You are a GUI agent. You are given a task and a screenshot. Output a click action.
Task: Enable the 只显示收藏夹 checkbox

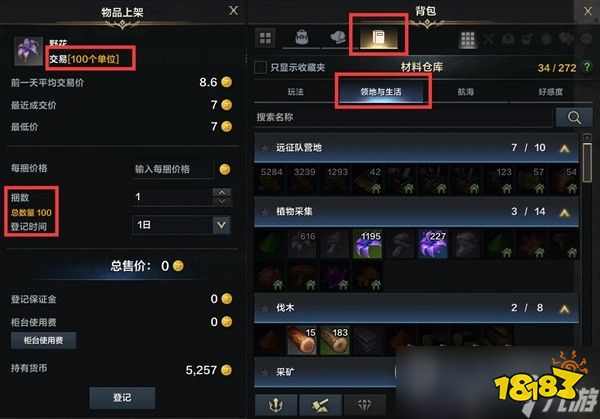(260, 67)
